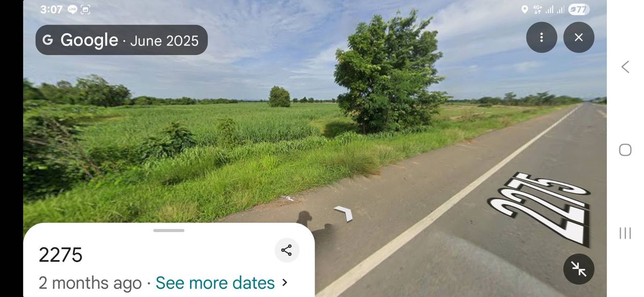Tap the Android home button
This screenshot has width=644, height=297.
pos(625,150)
